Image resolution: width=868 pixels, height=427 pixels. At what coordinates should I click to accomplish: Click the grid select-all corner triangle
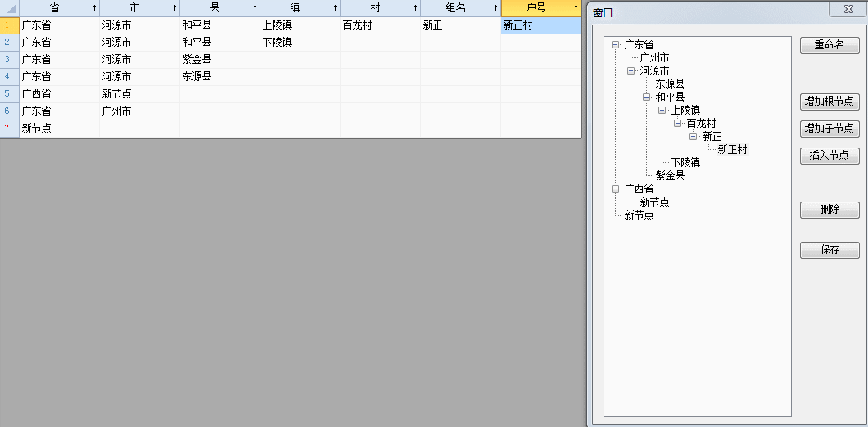(x=10, y=9)
